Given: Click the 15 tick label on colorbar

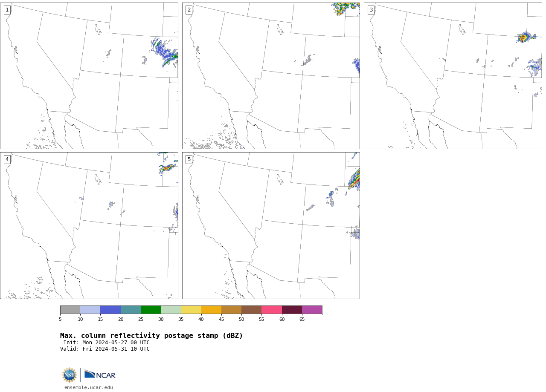Looking at the screenshot, I should click(100, 319).
